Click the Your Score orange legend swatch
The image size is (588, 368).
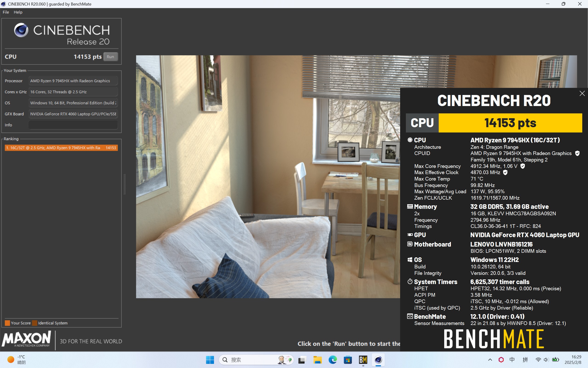point(7,323)
